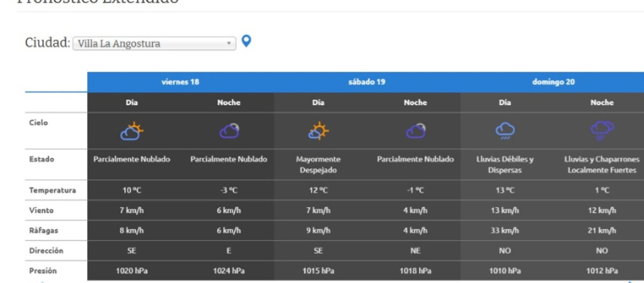Click the -3 ºC temperature cell
Image resolution: width=644 pixels, height=283 pixels.
pos(229,190)
